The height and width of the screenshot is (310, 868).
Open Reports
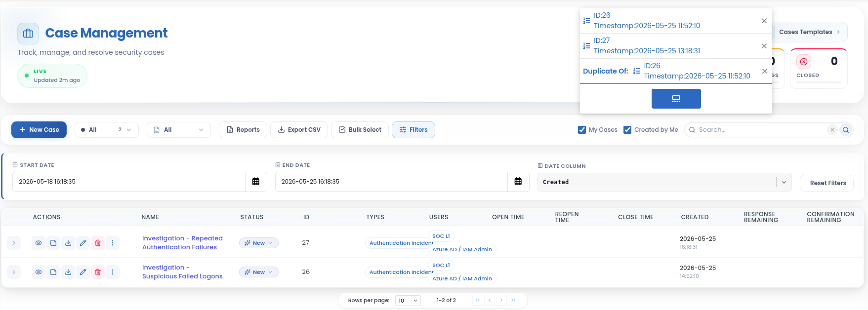click(x=243, y=130)
